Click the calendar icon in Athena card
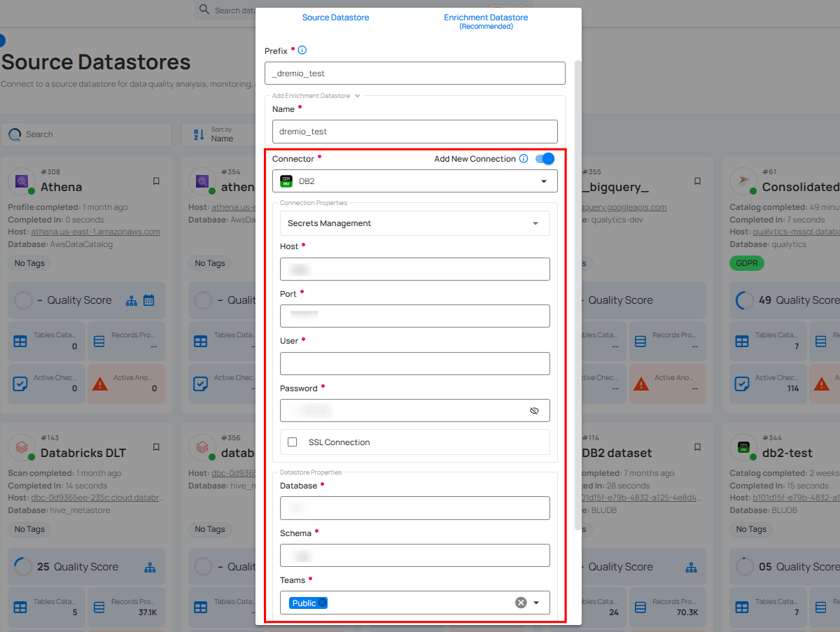The image size is (840, 632). tap(148, 300)
